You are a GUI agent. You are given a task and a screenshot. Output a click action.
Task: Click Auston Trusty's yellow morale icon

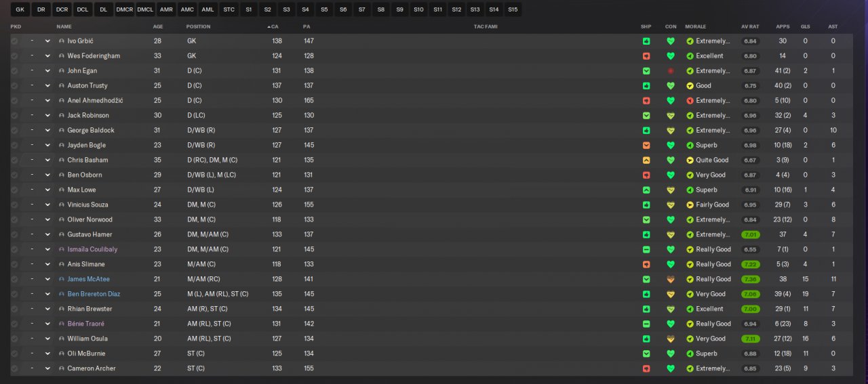(x=690, y=86)
